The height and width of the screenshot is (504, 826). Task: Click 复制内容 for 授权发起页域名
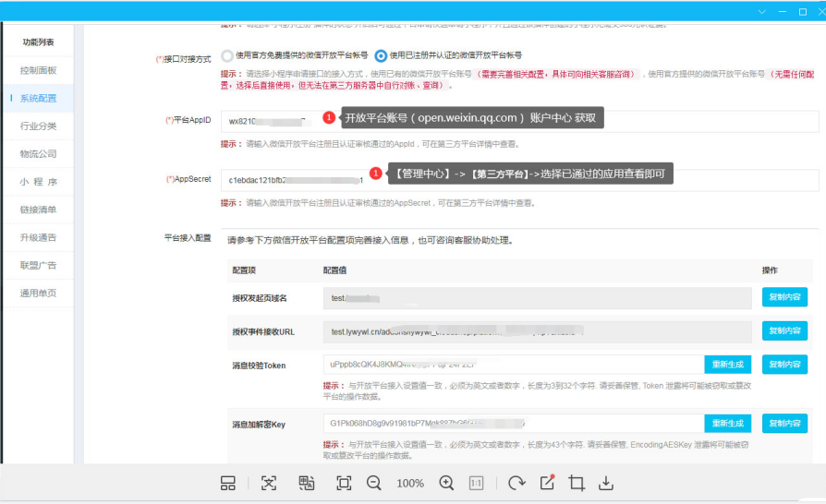pos(784,297)
